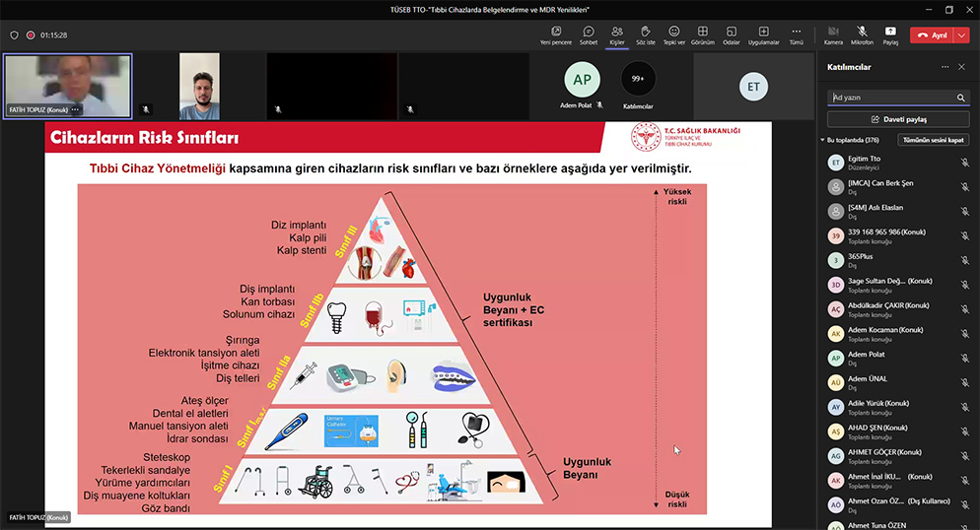Image resolution: width=980 pixels, height=530 pixels.
Task: Open Tepki ver reactions
Action: pyautogui.click(x=673, y=34)
